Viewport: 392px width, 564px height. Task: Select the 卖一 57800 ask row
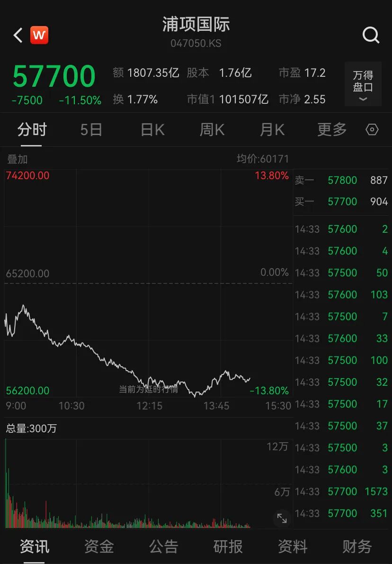click(x=341, y=180)
